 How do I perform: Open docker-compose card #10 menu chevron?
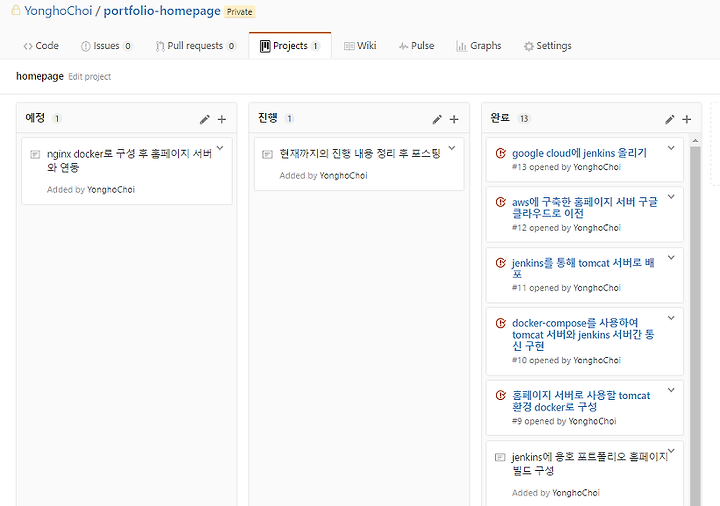tap(671, 318)
